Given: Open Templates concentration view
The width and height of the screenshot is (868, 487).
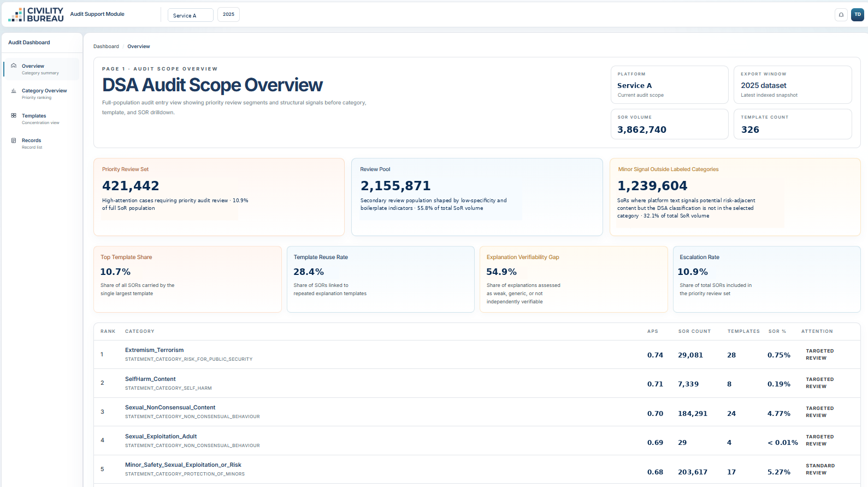Looking at the screenshot, I should [42, 119].
